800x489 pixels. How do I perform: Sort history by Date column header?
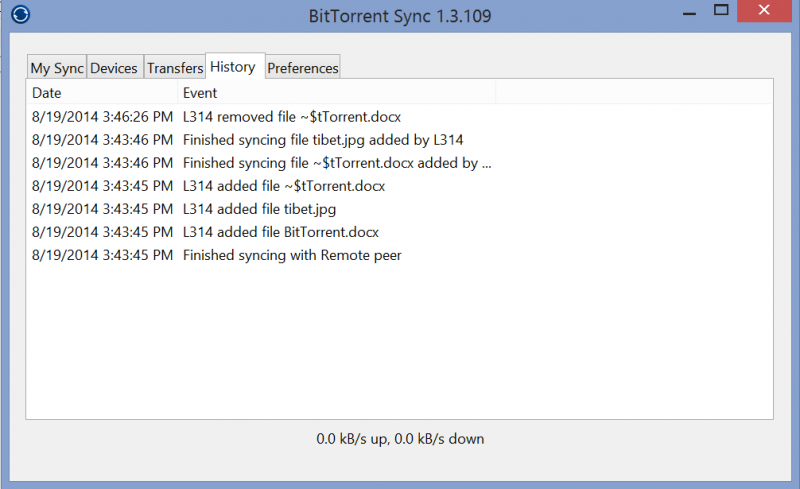pos(102,93)
